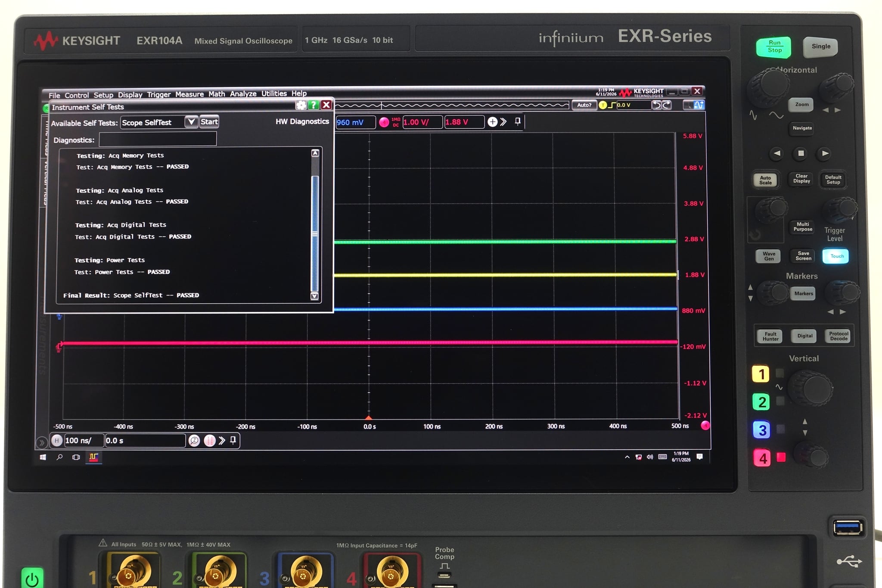The image size is (882, 588).
Task: Expand the Available Self Tests dropdown arrow
Action: 191,122
